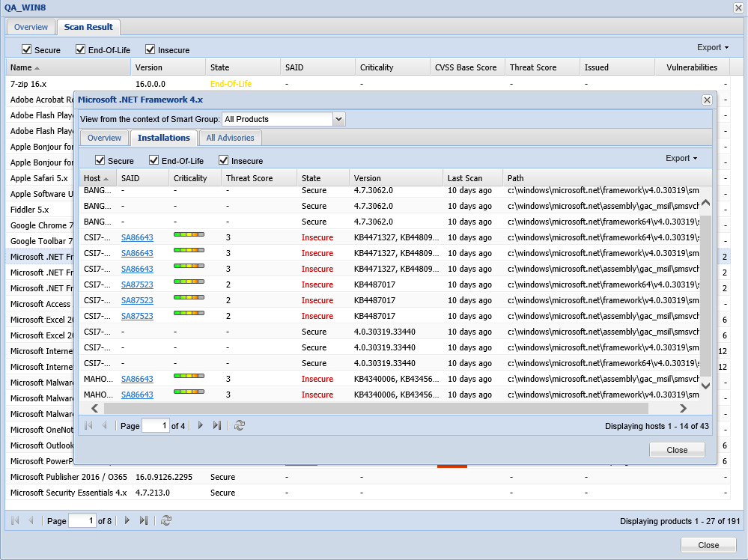This screenshot has width=748, height=560.
Task: Jump to last page of hosts
Action: 217,425
